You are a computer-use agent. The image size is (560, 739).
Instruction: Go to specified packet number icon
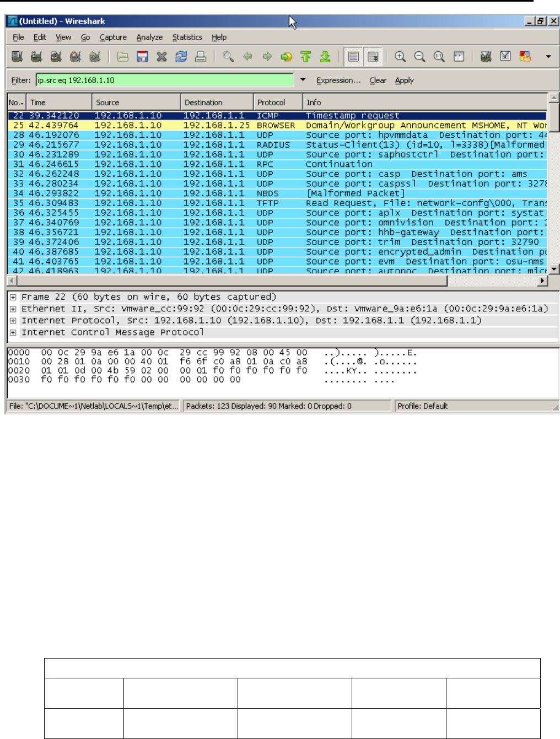pyautogui.click(x=286, y=56)
